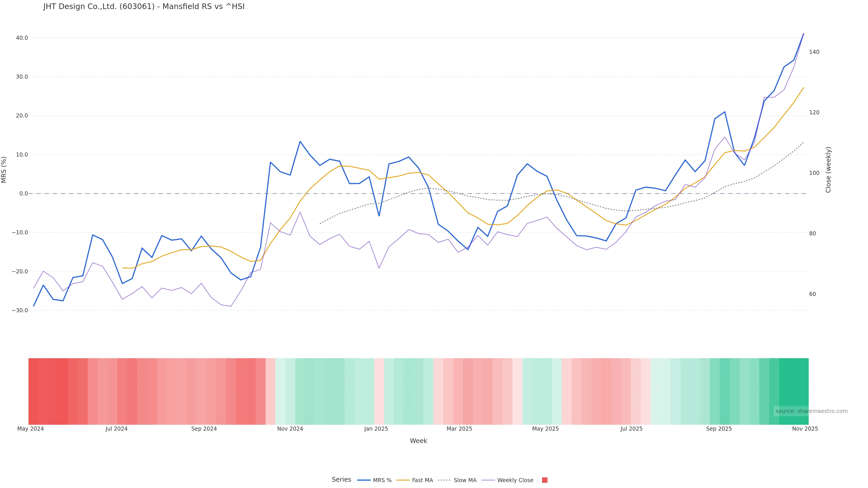Click the red square legend swatch

click(545, 480)
